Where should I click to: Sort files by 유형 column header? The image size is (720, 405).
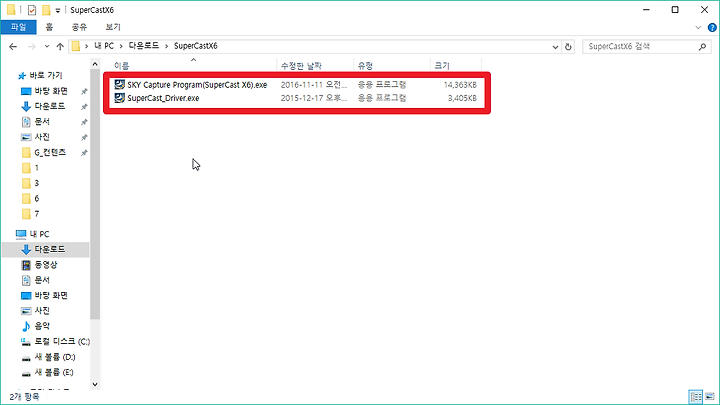click(x=366, y=66)
